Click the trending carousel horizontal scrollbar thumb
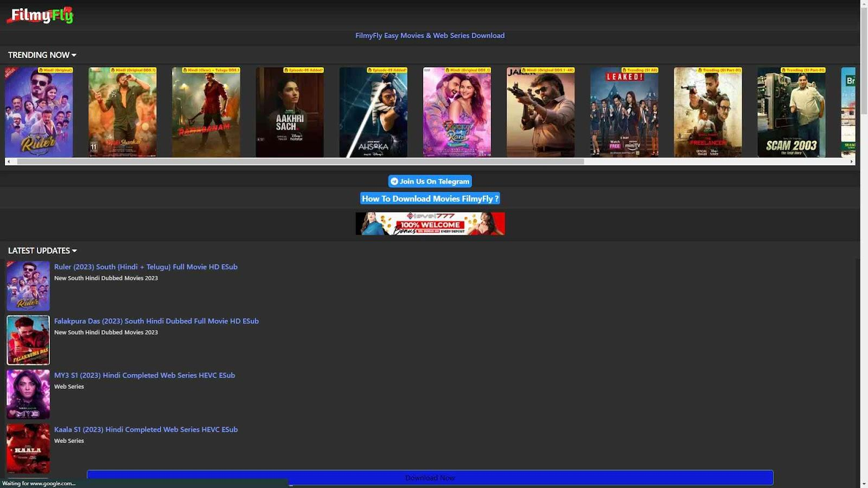The width and height of the screenshot is (868, 488). point(301,162)
